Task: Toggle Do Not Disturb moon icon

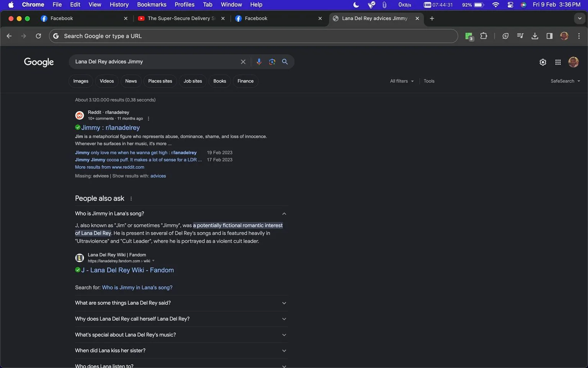Action: pos(356,5)
